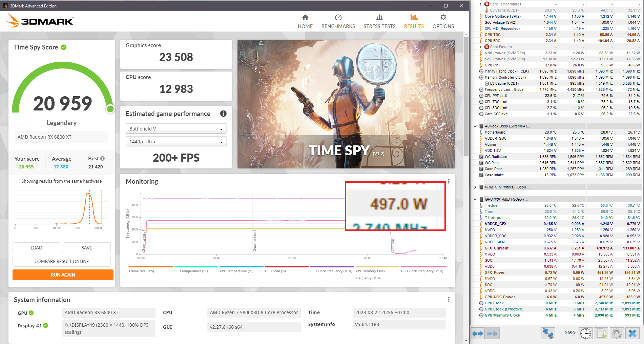Viewport: 644px width, 344px height.
Task: Click the CPU score value 12 983
Action: coord(176,89)
